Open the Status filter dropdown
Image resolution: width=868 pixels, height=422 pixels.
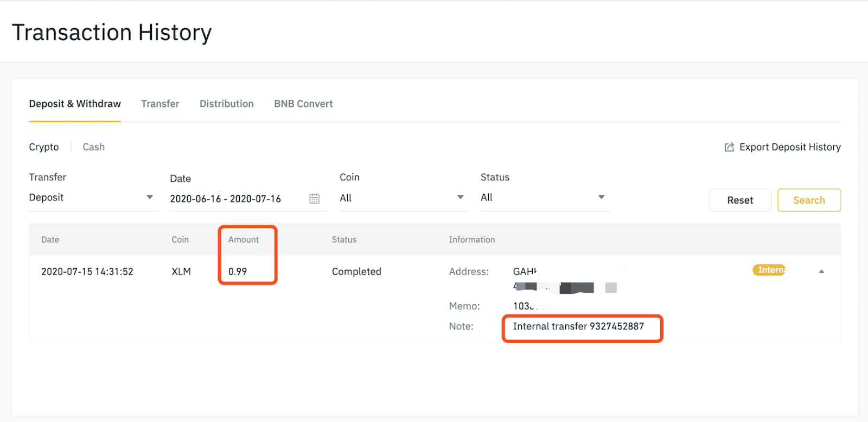pyautogui.click(x=545, y=198)
